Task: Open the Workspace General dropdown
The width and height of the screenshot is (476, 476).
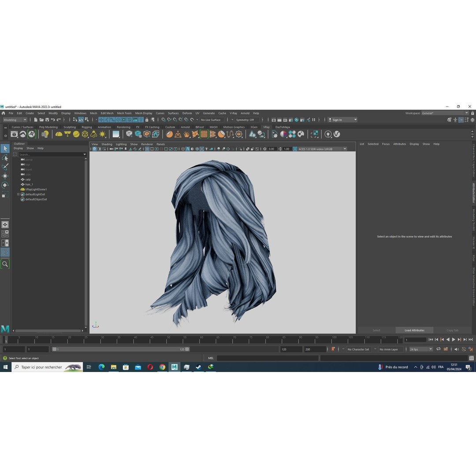Action: [x=445, y=113]
